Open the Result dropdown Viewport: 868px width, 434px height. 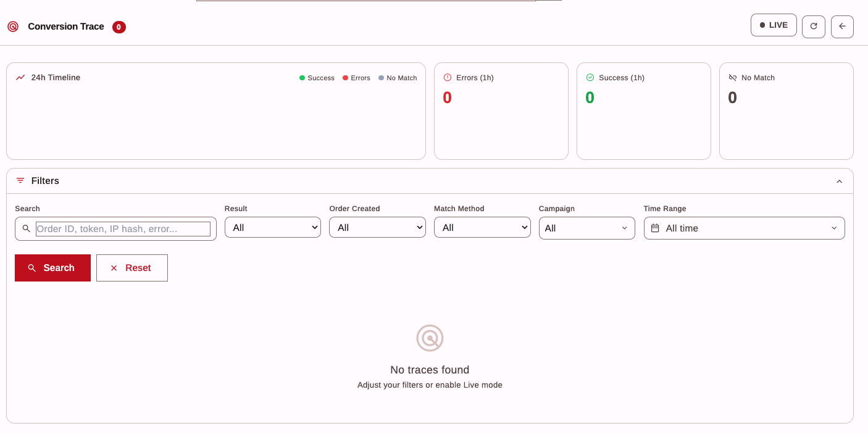[272, 228]
